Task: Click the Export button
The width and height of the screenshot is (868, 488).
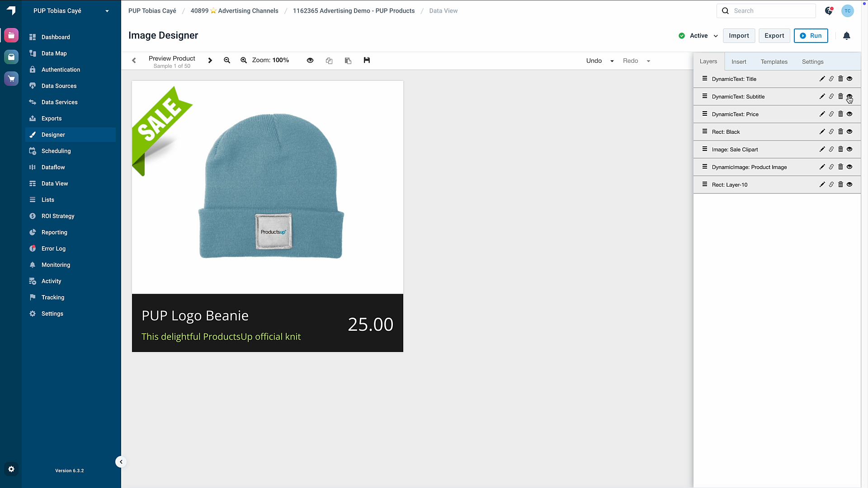Action: [x=774, y=36]
